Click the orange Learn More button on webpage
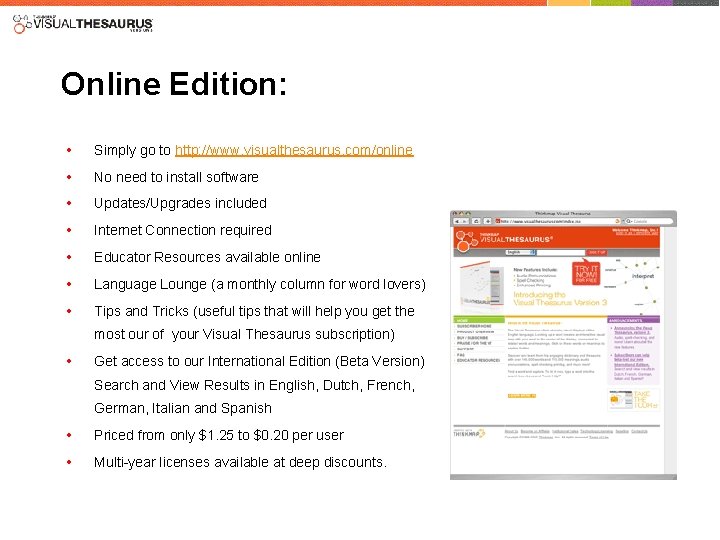 tap(522, 395)
